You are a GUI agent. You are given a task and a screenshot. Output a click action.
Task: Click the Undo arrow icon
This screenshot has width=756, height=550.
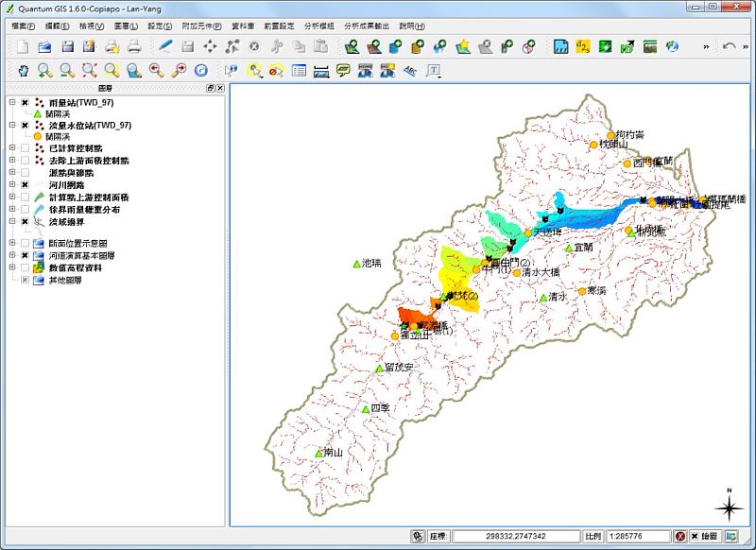coord(729,46)
